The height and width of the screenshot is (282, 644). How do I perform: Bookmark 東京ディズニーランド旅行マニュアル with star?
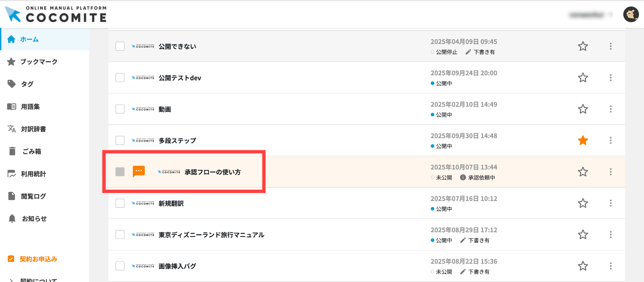coord(583,235)
